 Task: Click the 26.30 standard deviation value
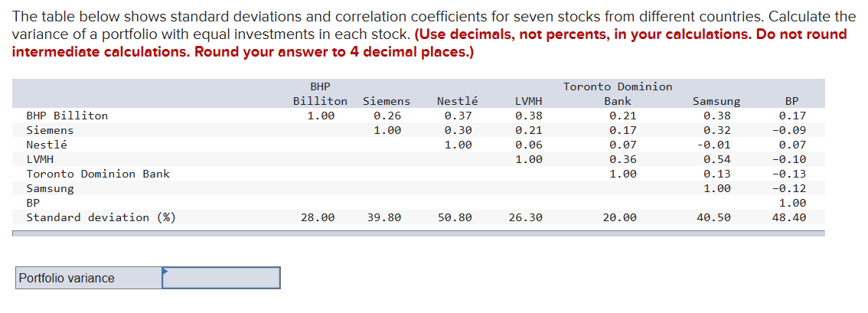point(526,217)
